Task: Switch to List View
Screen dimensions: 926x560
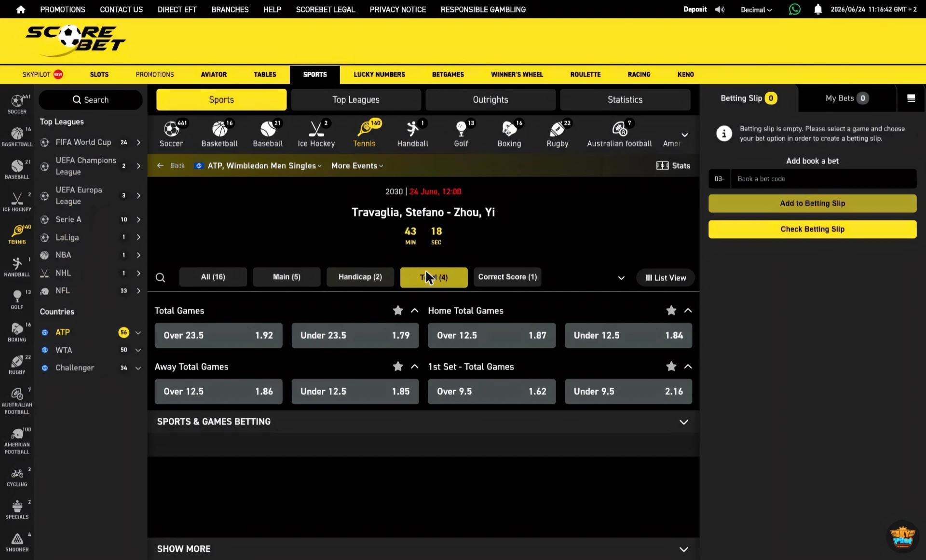Action: click(665, 278)
